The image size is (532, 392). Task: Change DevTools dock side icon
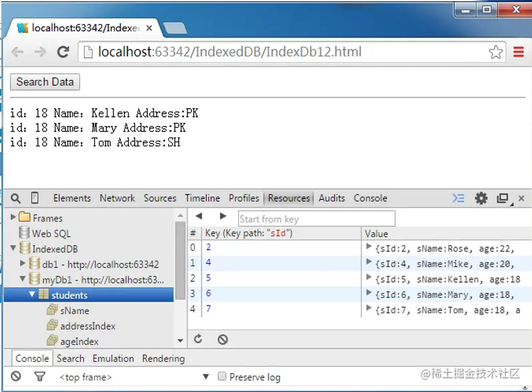point(503,198)
